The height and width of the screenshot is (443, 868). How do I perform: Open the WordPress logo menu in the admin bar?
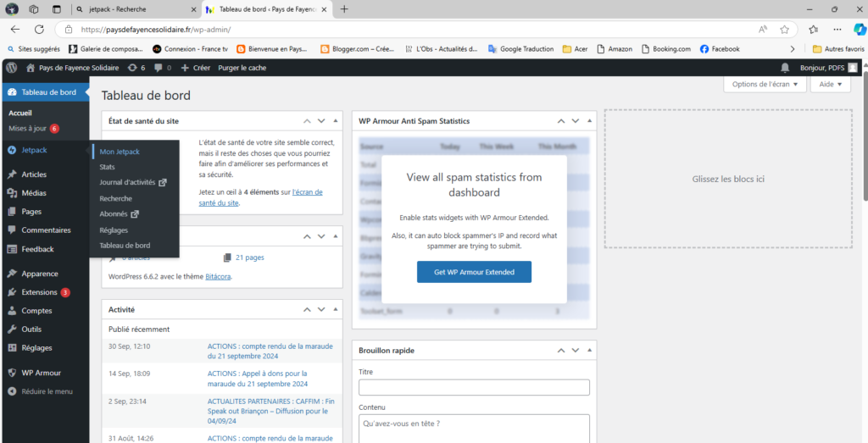11,68
